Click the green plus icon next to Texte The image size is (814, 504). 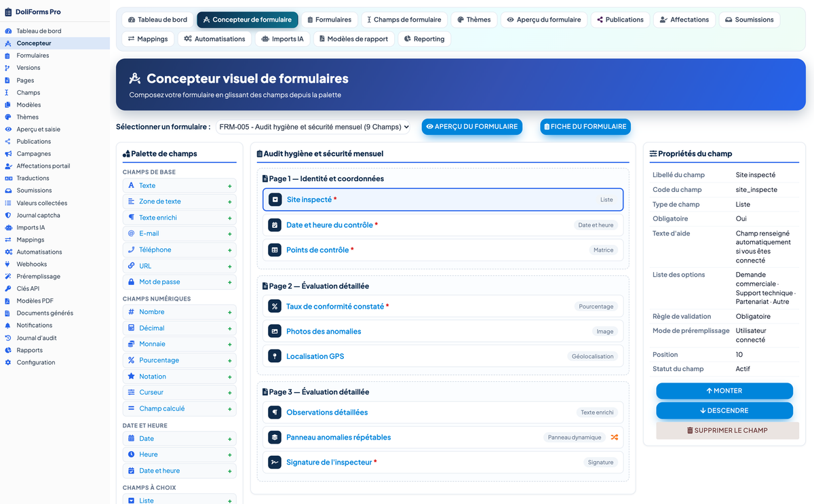230,186
